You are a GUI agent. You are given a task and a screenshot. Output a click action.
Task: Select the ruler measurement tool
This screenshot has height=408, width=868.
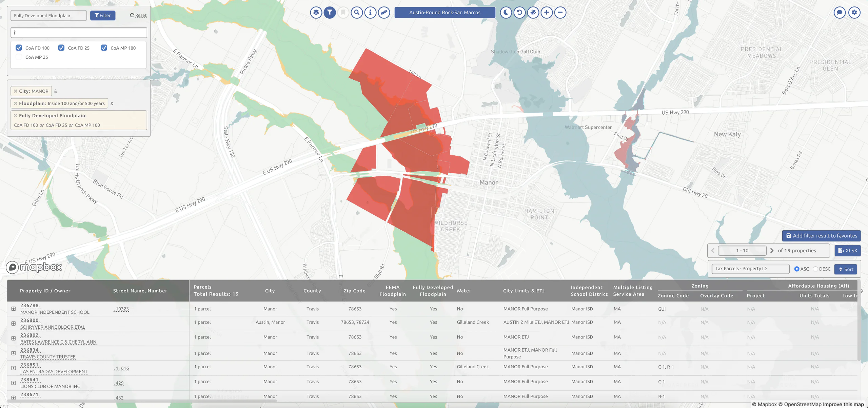[384, 13]
